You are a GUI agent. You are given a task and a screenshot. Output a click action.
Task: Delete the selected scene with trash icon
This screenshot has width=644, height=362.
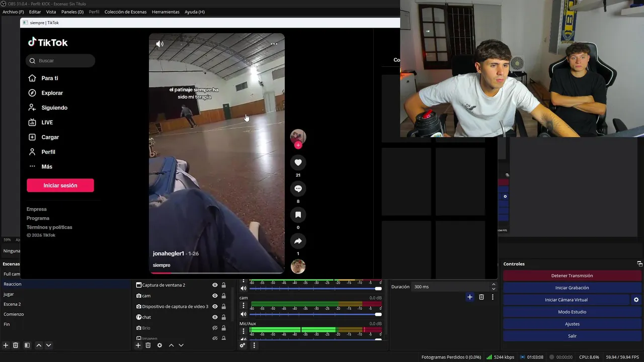(16, 345)
